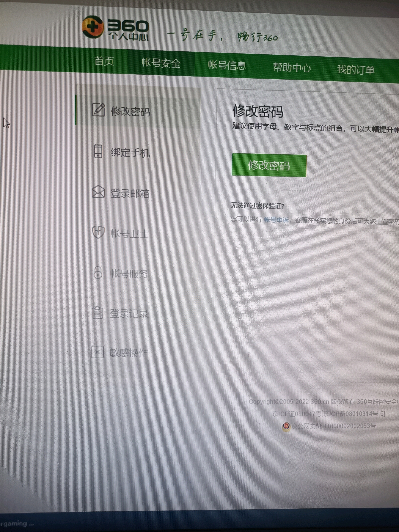Click the 登录记录 clipboard icon
The image size is (399, 532).
(x=97, y=312)
